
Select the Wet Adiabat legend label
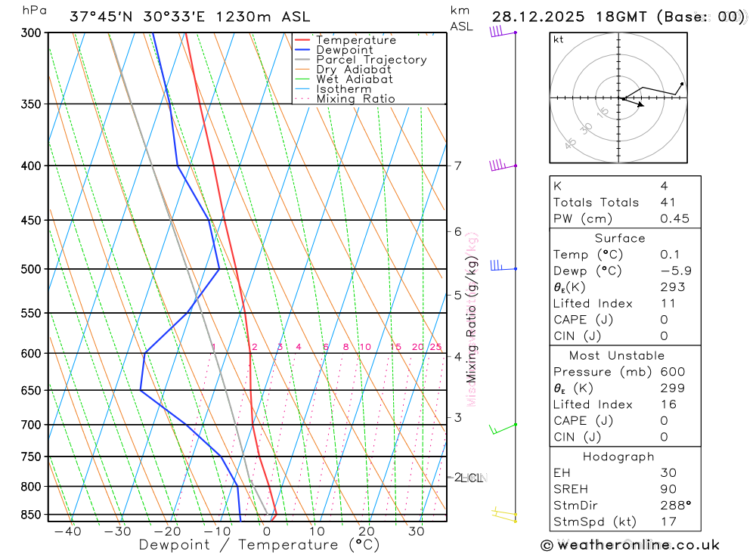pyautogui.click(x=355, y=79)
